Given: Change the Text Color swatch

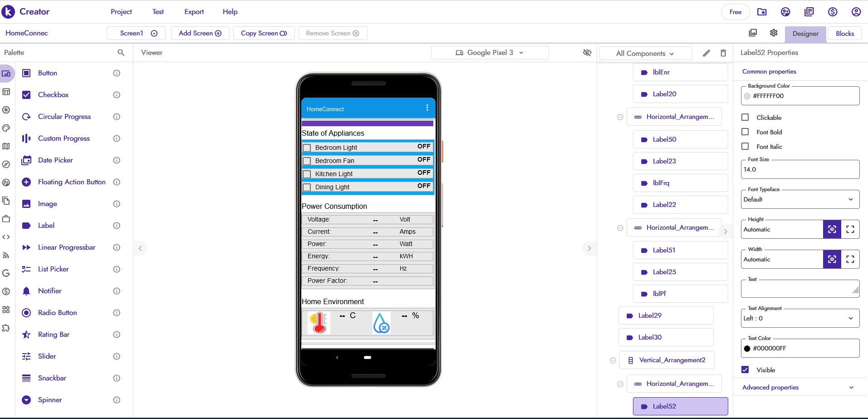Looking at the screenshot, I should click(x=747, y=348).
